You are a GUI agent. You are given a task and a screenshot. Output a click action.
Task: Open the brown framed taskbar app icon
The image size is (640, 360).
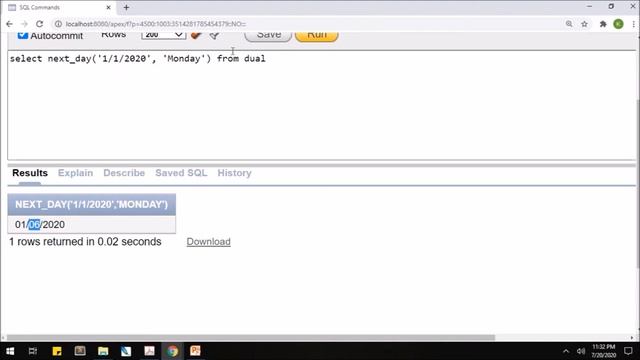[x=80, y=351]
